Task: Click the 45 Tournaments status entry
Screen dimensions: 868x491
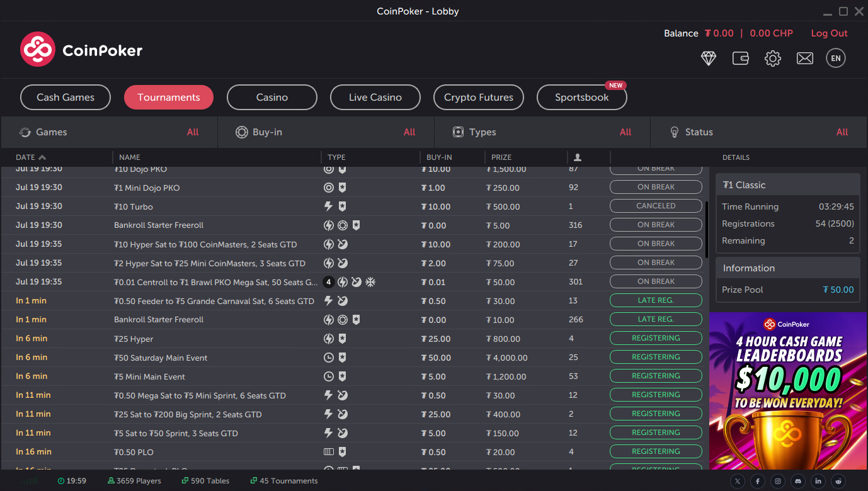Action: [284, 481]
